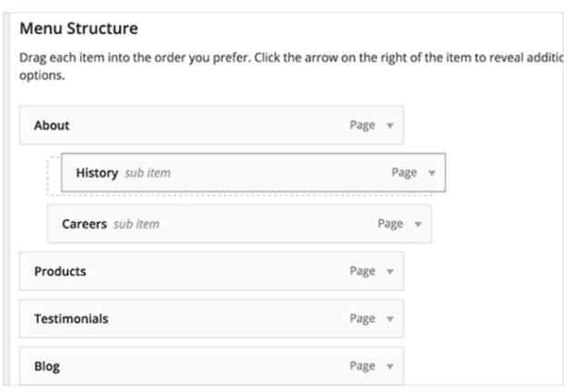Image resolution: width=582 pixels, height=392 pixels.
Task: Expand the Testimonials item options arrow
Action: click(390, 319)
